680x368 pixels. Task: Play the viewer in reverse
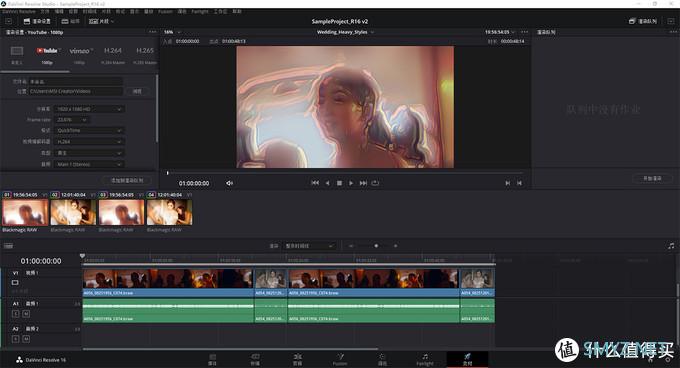click(327, 183)
